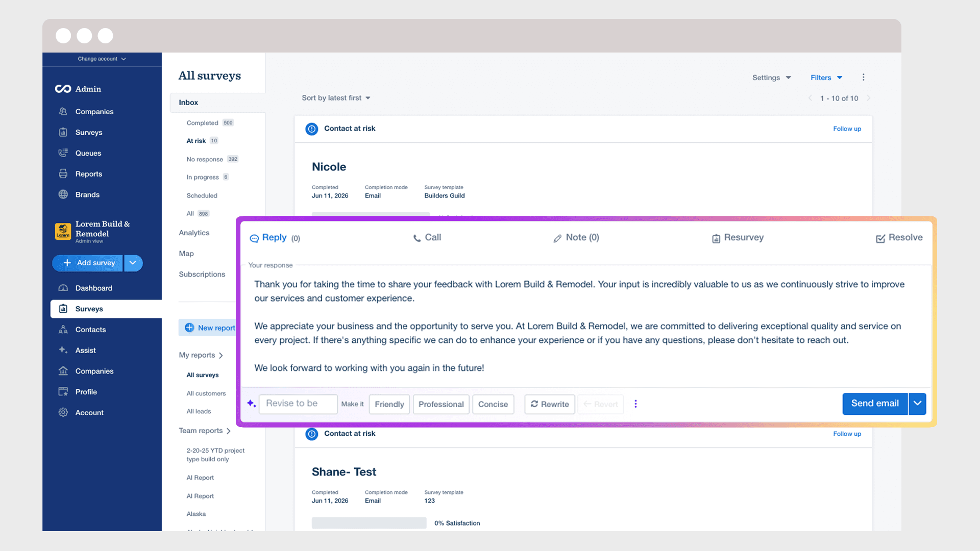Select the Completed 500 filter
The height and width of the screenshot is (551, 980).
pyautogui.click(x=210, y=123)
